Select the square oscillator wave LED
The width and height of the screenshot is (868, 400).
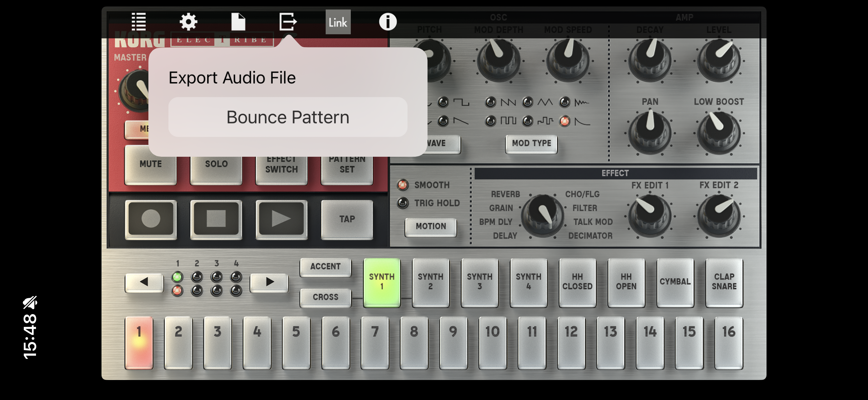443,102
